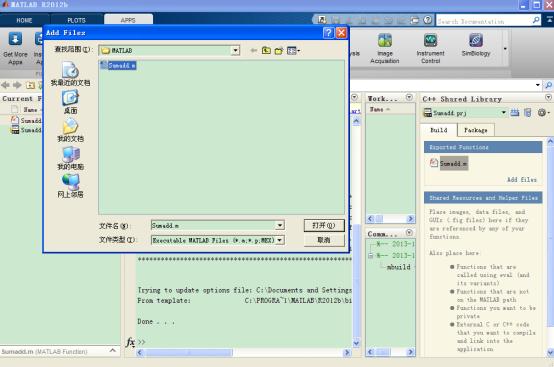Screen dimensions: 554x367
Task: Open the address bar path dropdown arrow
Action: coord(538,85)
